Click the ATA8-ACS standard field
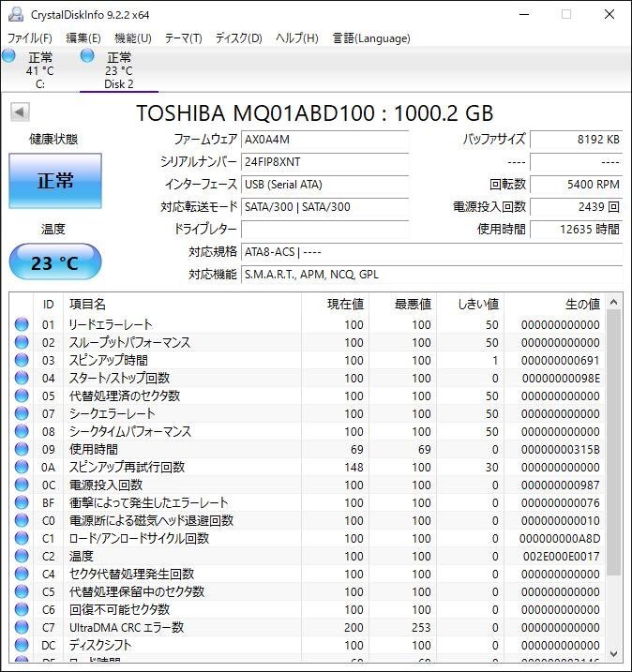Image resolution: width=632 pixels, height=672 pixels. pos(431,252)
